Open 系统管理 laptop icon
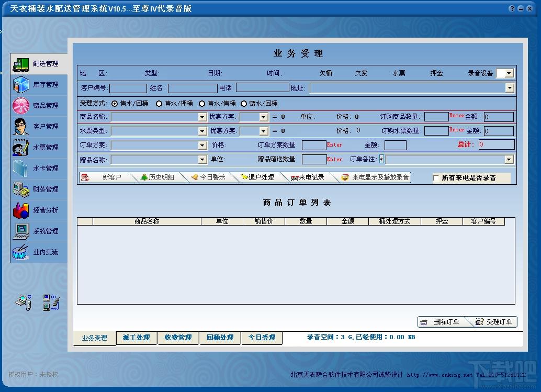Screen dimensions: 541x392 21,231
